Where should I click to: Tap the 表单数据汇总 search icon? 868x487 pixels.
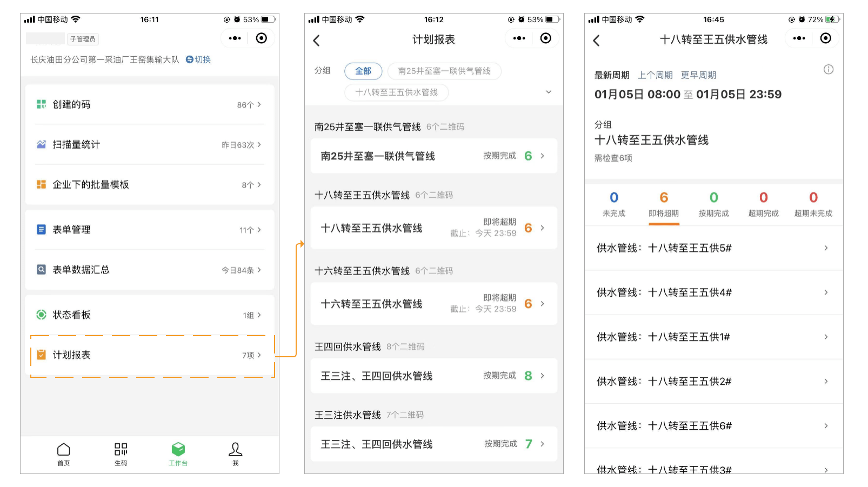[41, 270]
